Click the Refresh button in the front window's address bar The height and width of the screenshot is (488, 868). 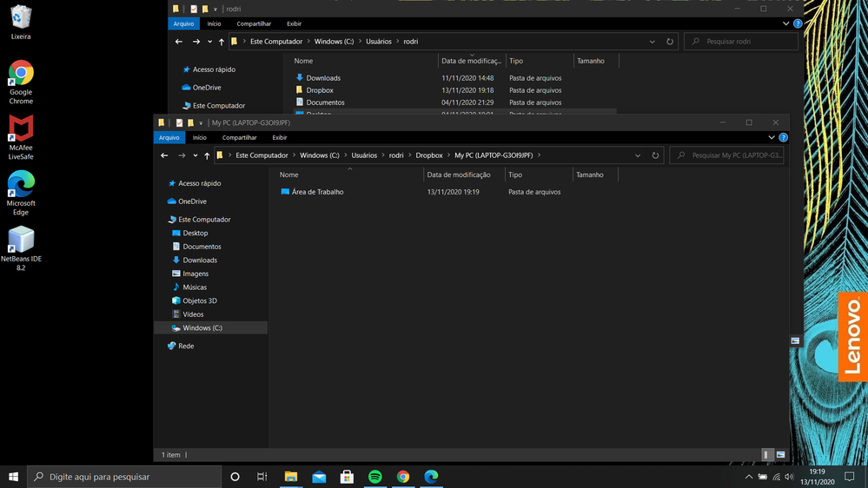click(655, 155)
